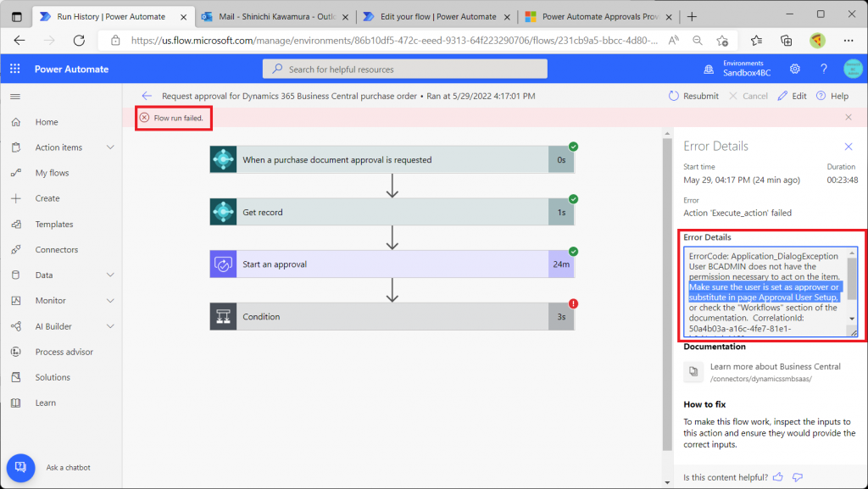Click the browser refresh button
The image size is (868, 489).
pos(79,40)
